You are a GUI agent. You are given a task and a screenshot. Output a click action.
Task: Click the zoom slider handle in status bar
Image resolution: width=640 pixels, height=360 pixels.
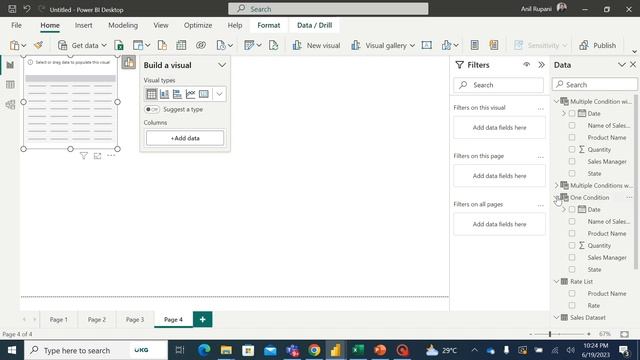click(x=550, y=334)
